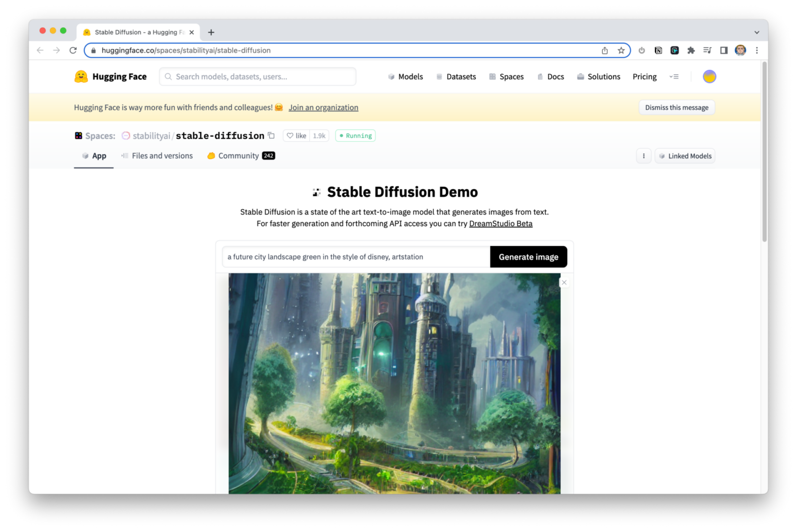797x532 pixels.
Task: Expand the additional navigation menu
Action: pyautogui.click(x=674, y=76)
